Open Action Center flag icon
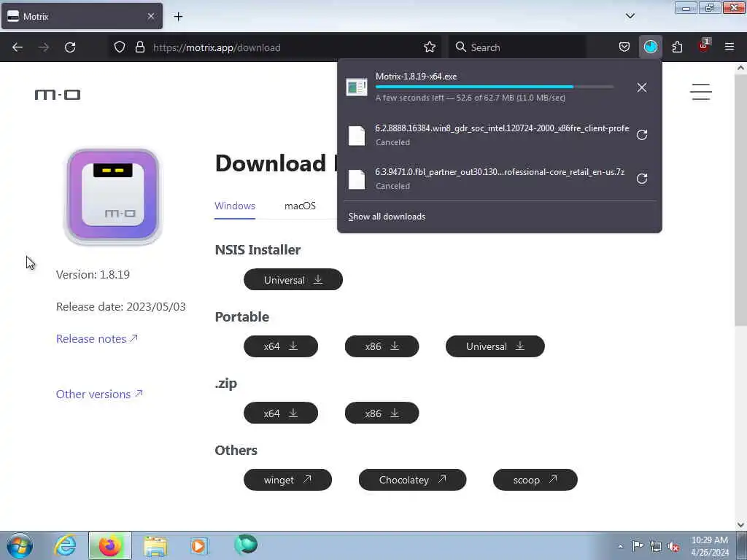 pos(638,545)
